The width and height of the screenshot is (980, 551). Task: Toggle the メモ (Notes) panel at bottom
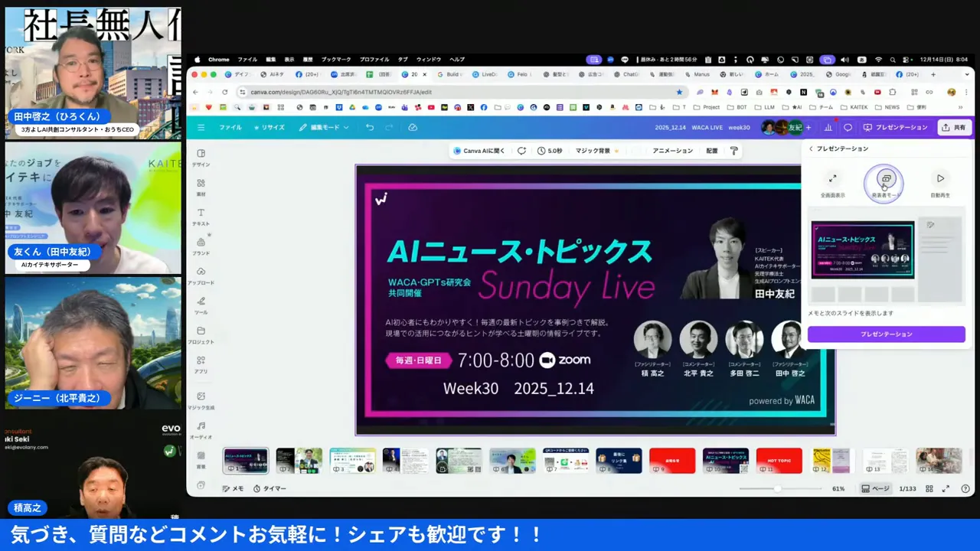232,488
